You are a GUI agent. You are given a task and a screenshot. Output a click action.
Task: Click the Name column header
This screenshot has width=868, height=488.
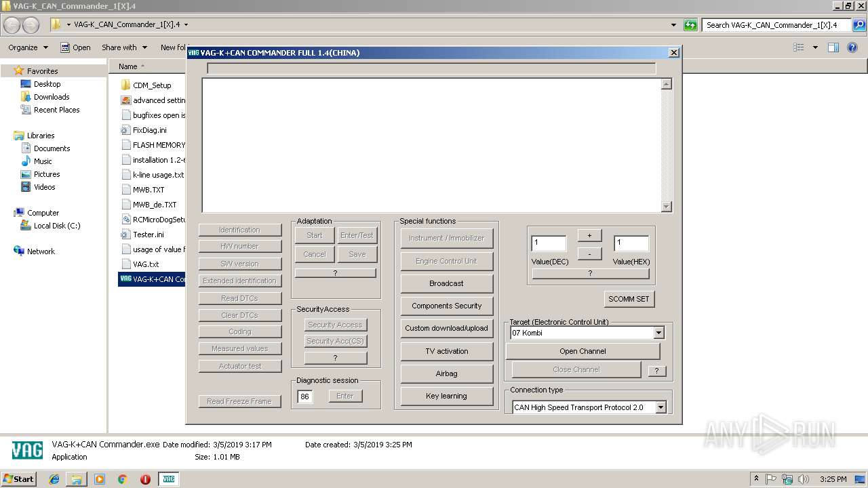128,66
